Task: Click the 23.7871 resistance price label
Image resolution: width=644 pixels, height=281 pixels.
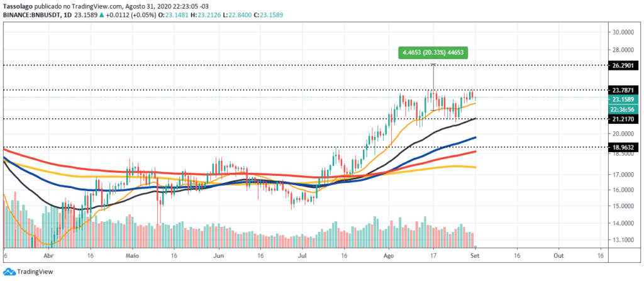Action: [x=623, y=91]
